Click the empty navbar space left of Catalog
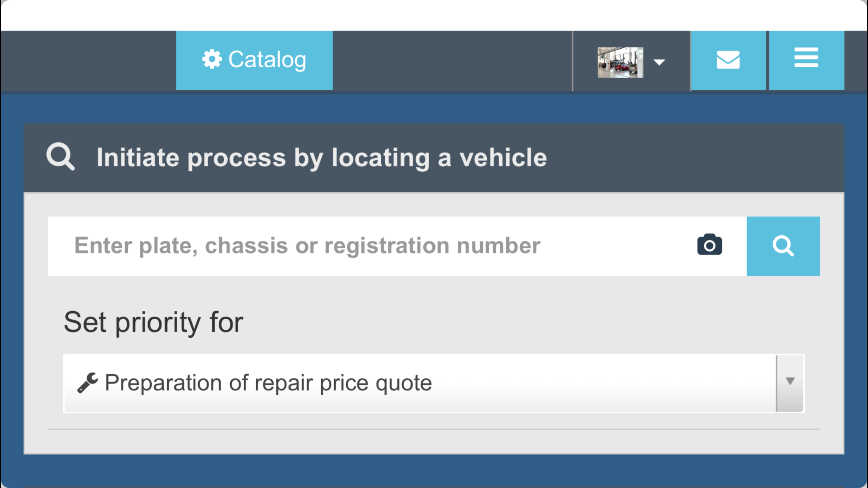This screenshot has width=868, height=488. coord(88,61)
